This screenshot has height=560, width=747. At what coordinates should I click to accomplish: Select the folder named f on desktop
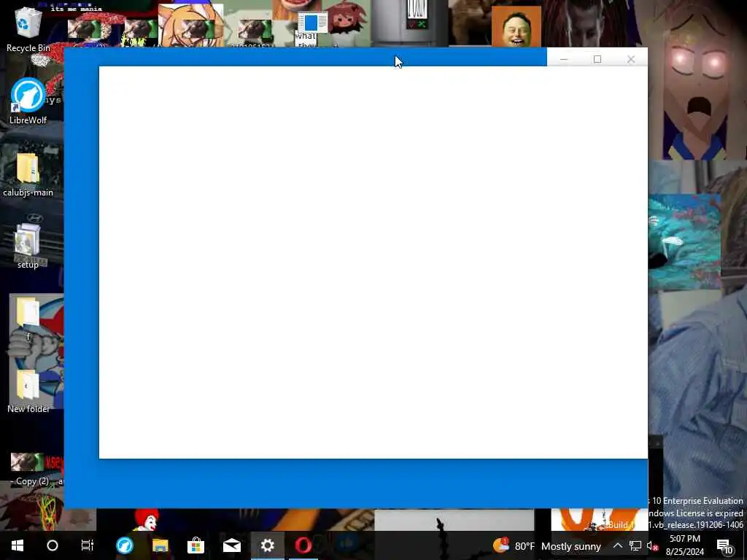point(28,318)
